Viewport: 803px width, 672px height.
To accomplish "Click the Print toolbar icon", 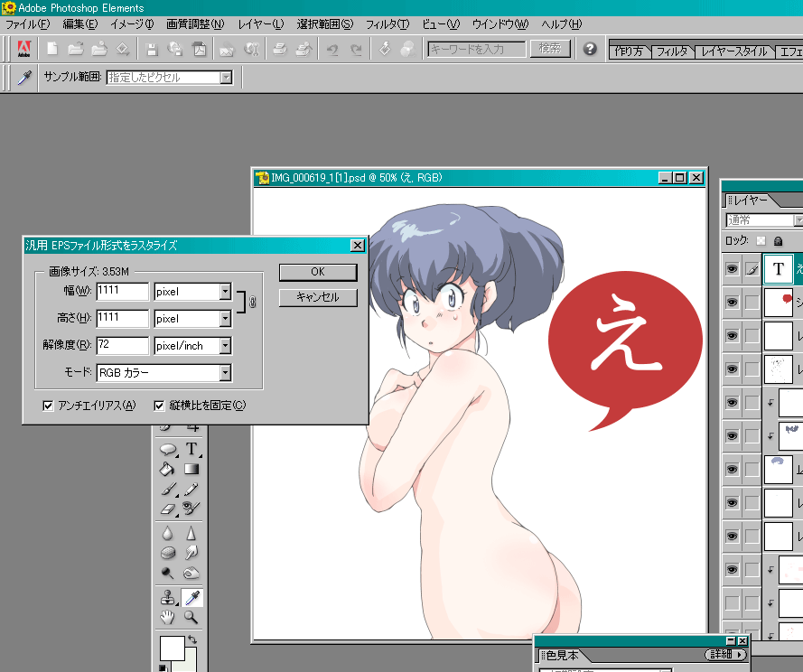I will point(280,49).
